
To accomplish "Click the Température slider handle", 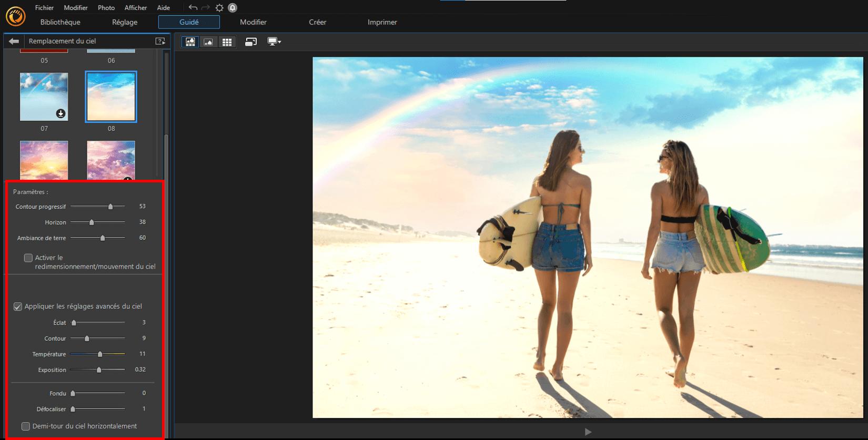I will coord(100,354).
